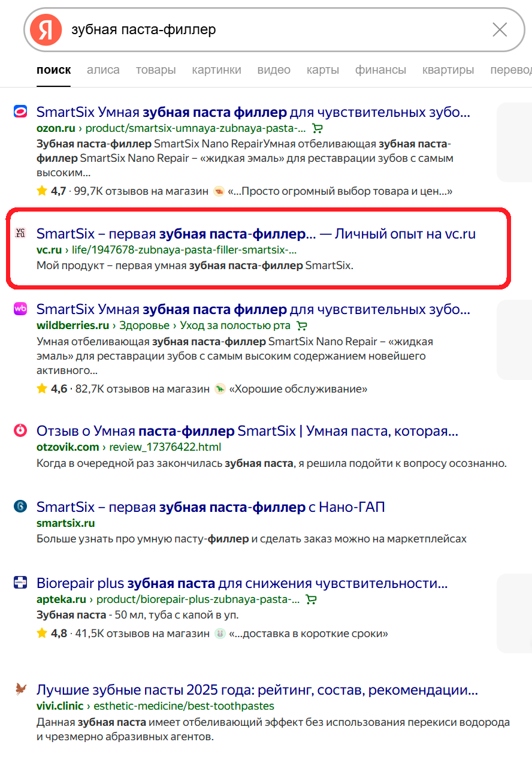532x766 pixels.
Task: Click the smartsix.ru favicon
Action: 20,506
